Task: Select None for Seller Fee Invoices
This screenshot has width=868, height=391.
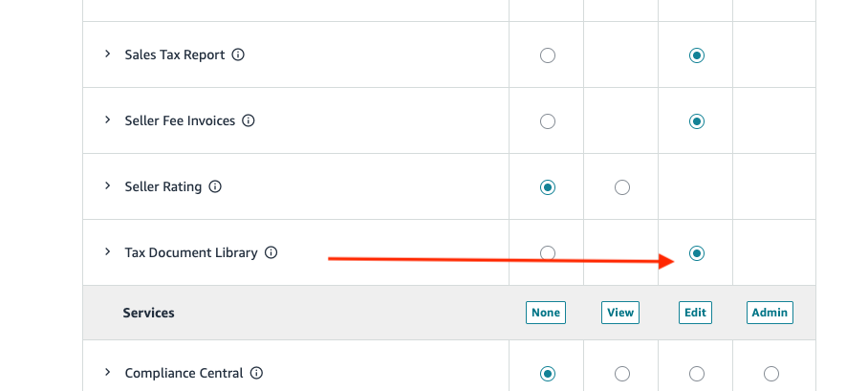Action: click(548, 121)
